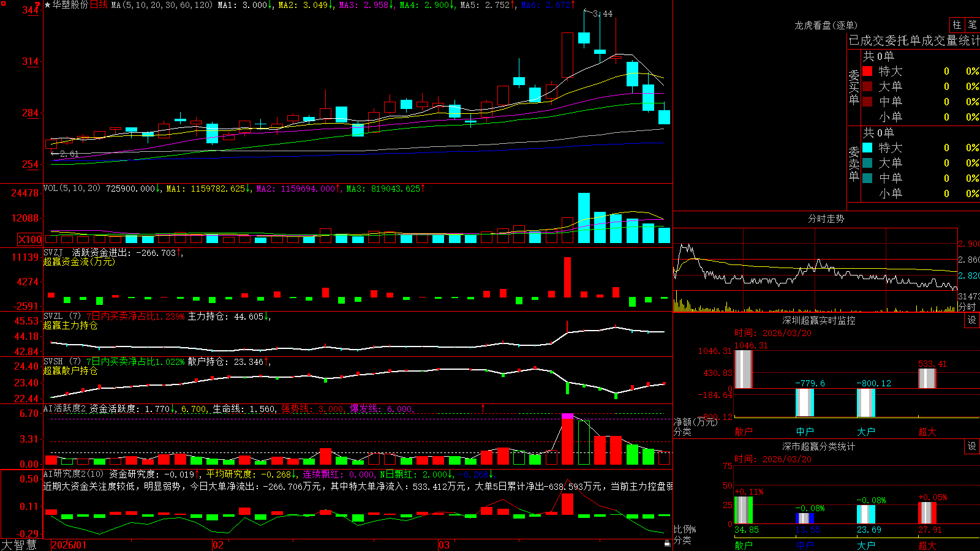Click the SVZL (7) indicator name

pos(62,316)
